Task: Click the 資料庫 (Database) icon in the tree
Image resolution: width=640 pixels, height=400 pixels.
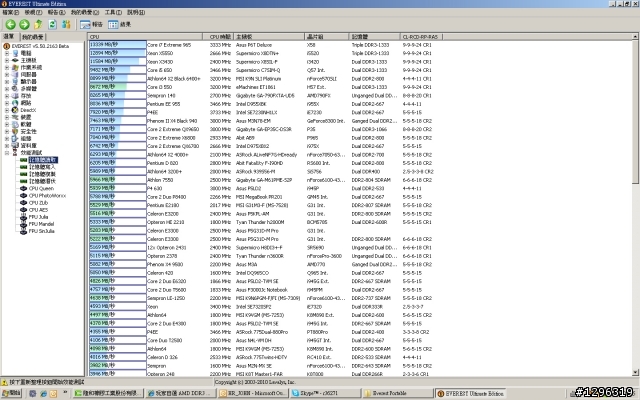Action: tap(15, 145)
